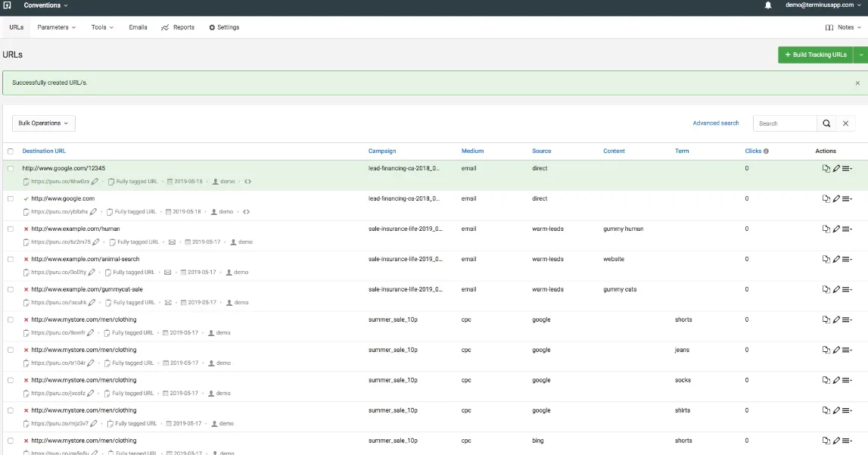
Task: Open actions menu for the example.com/gummycat-sale row
Action: click(848, 290)
